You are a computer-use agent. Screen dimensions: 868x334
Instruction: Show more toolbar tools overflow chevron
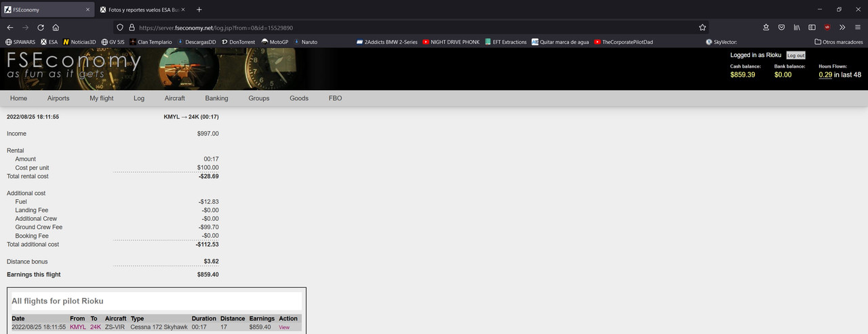coord(842,28)
